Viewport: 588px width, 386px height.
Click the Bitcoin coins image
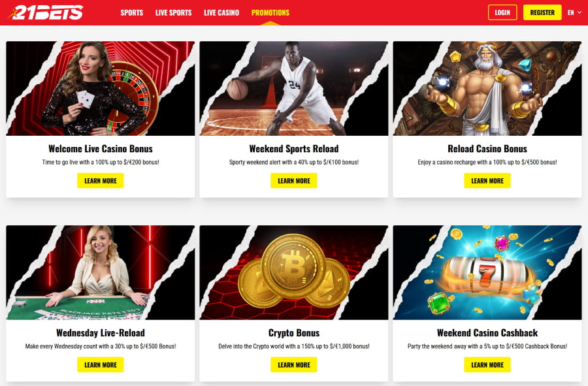click(x=294, y=272)
